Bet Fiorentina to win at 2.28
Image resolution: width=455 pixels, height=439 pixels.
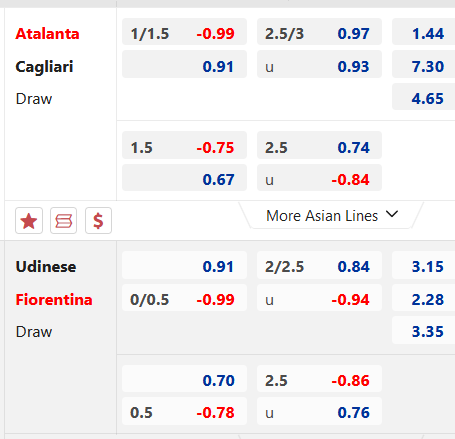pos(423,298)
